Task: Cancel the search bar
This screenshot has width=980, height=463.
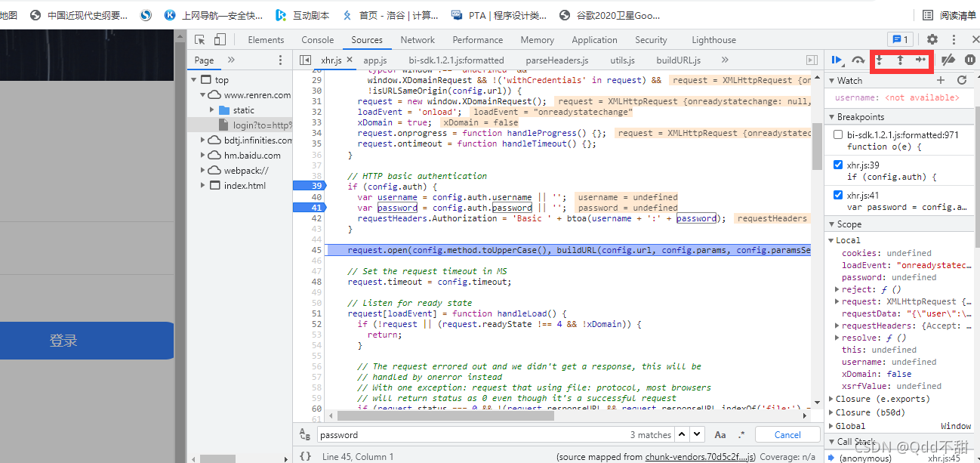Action: coord(787,434)
